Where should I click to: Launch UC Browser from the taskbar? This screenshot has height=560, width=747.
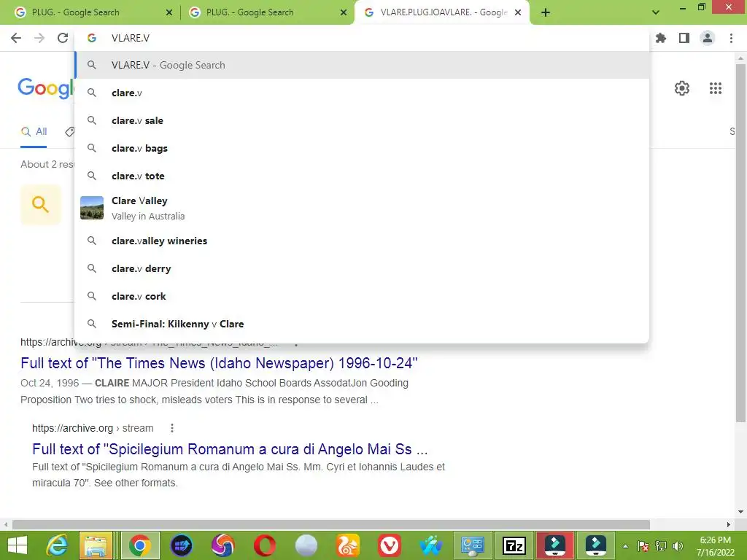pos(348,545)
